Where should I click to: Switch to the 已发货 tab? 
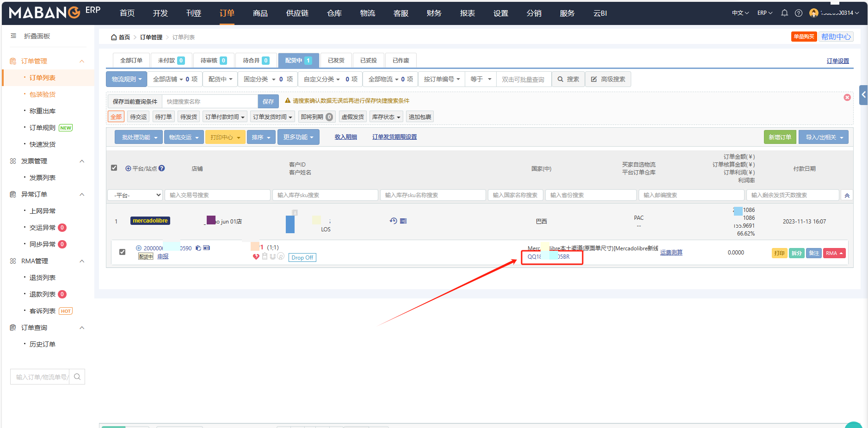[x=336, y=60]
